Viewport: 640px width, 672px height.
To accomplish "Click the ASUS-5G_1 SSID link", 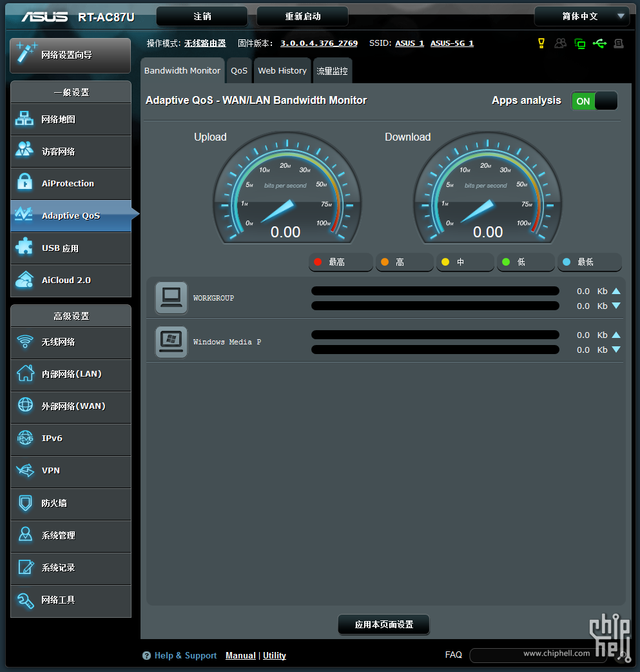I will 452,43.
